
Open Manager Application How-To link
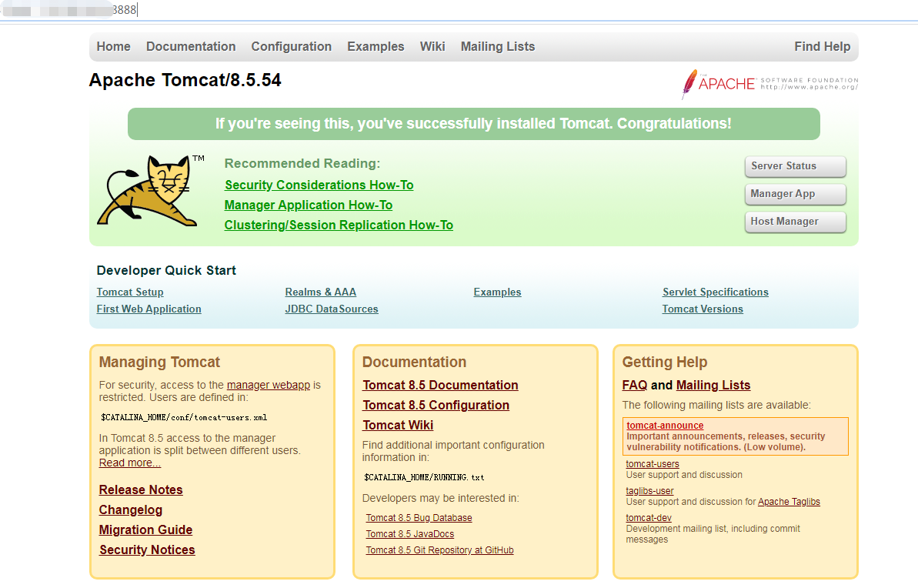[x=309, y=205]
